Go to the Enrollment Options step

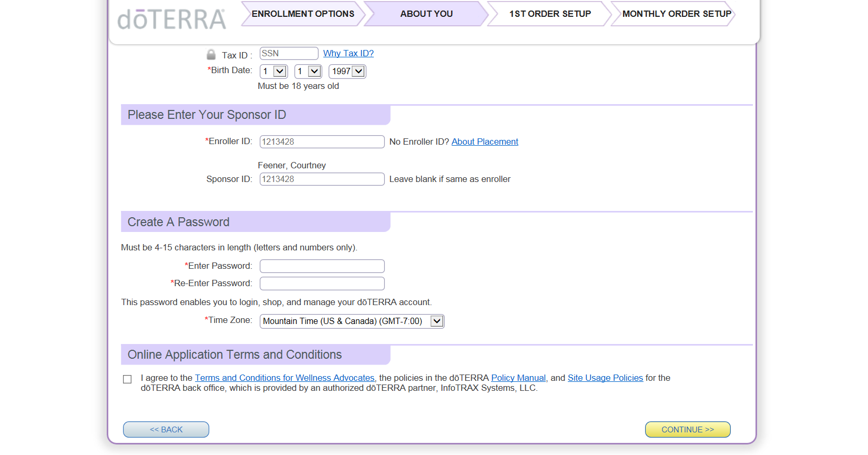tap(303, 14)
